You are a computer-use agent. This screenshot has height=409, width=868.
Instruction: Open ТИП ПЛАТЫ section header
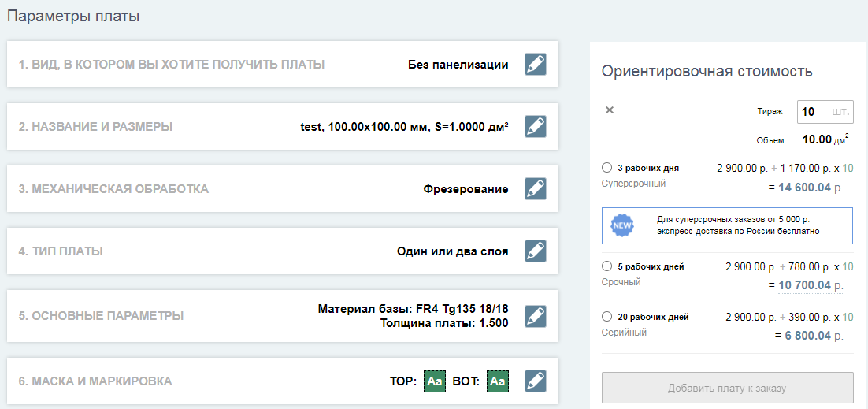(61, 251)
